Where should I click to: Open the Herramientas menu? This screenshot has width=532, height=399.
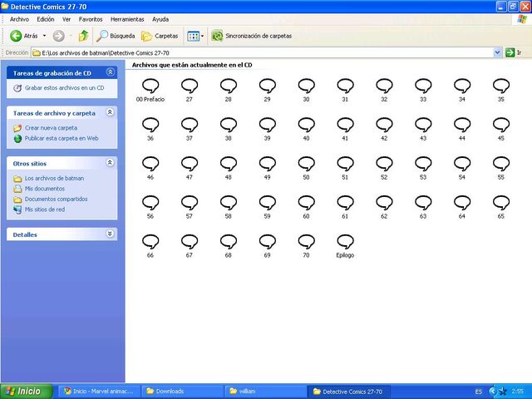coord(127,19)
